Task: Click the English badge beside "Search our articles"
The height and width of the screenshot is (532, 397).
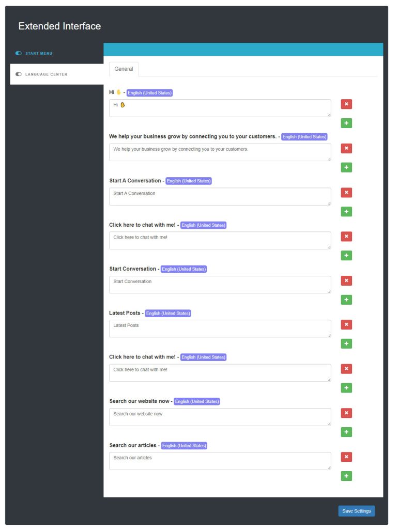Action: coord(184,445)
